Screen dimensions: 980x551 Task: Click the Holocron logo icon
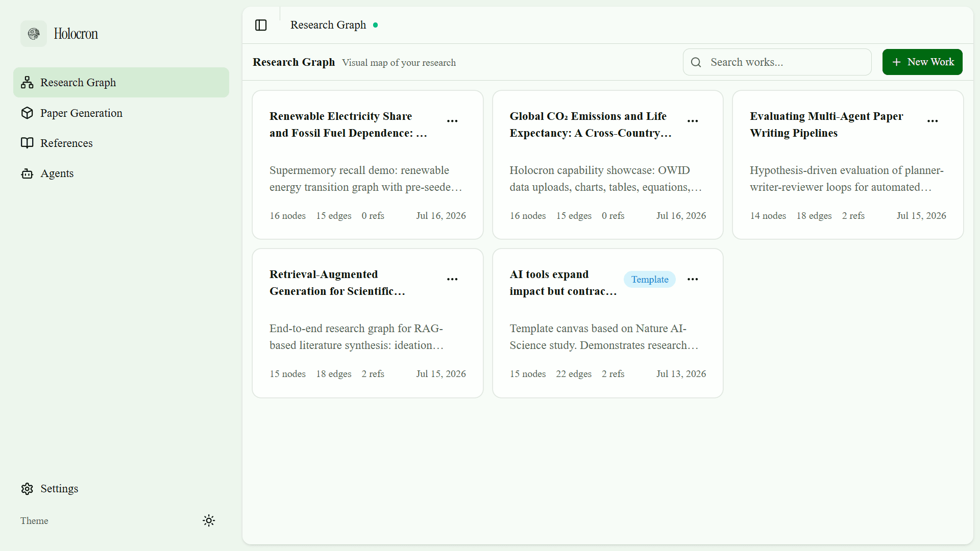click(x=34, y=34)
